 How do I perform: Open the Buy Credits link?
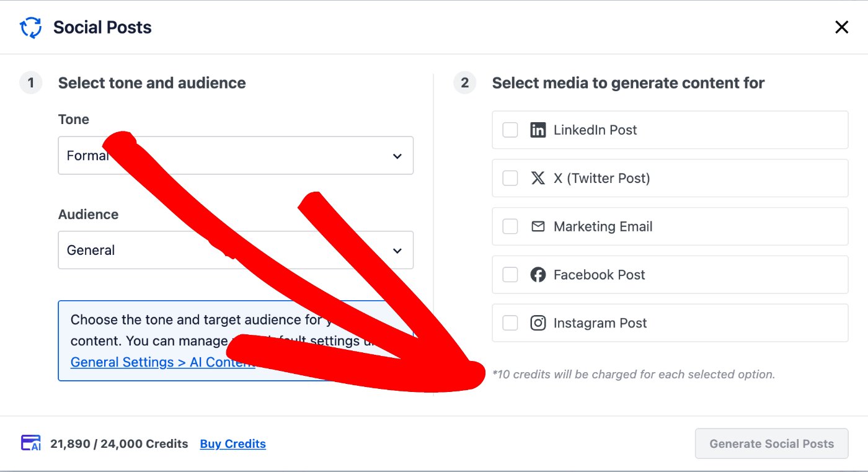pyautogui.click(x=233, y=444)
